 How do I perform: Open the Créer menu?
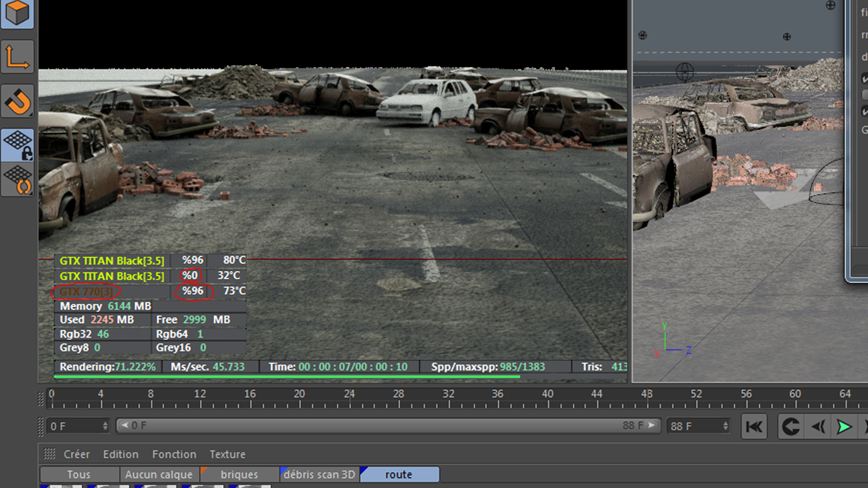76,454
